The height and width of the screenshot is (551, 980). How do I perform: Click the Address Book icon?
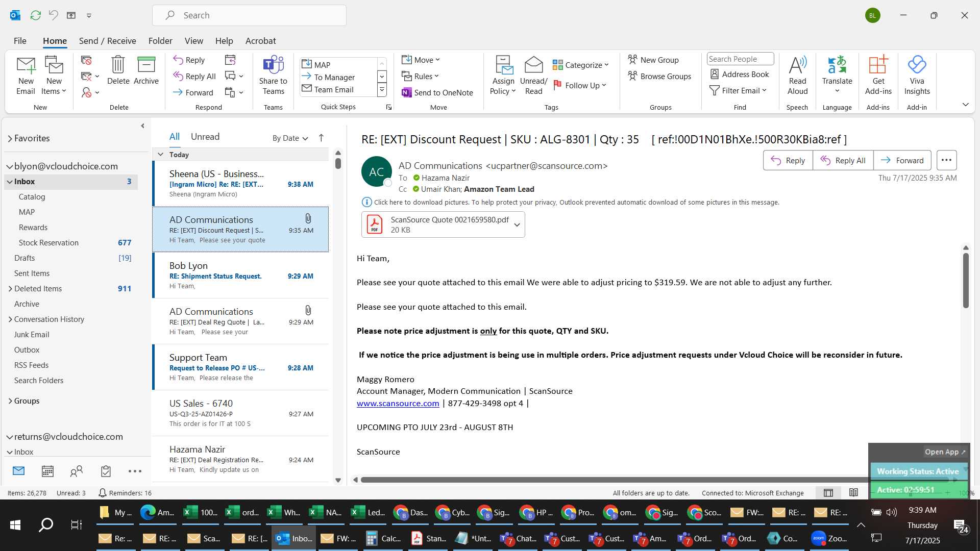tap(715, 74)
